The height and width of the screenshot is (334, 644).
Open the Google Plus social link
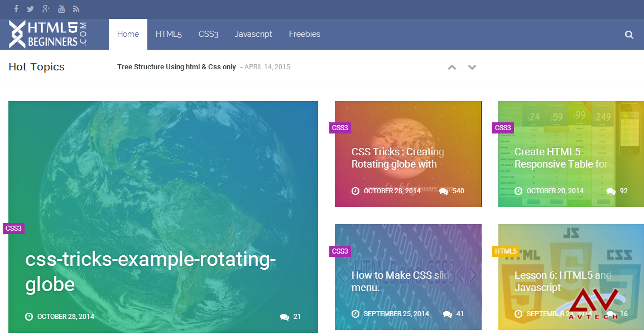pos(46,8)
